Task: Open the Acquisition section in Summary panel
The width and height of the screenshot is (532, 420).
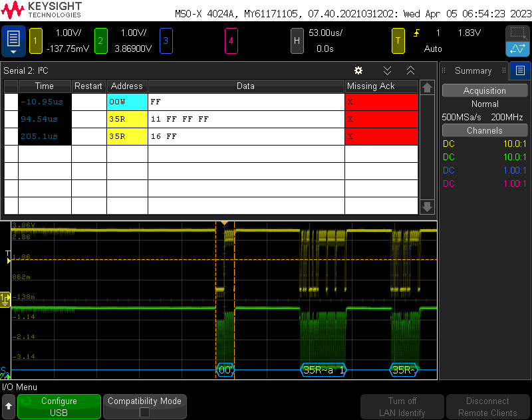Action: click(x=484, y=90)
